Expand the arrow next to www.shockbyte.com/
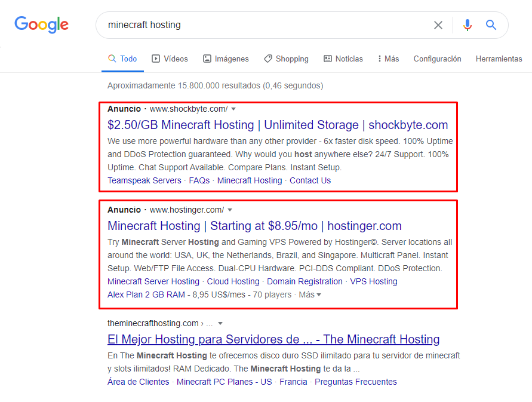532x402 pixels. 233,109
